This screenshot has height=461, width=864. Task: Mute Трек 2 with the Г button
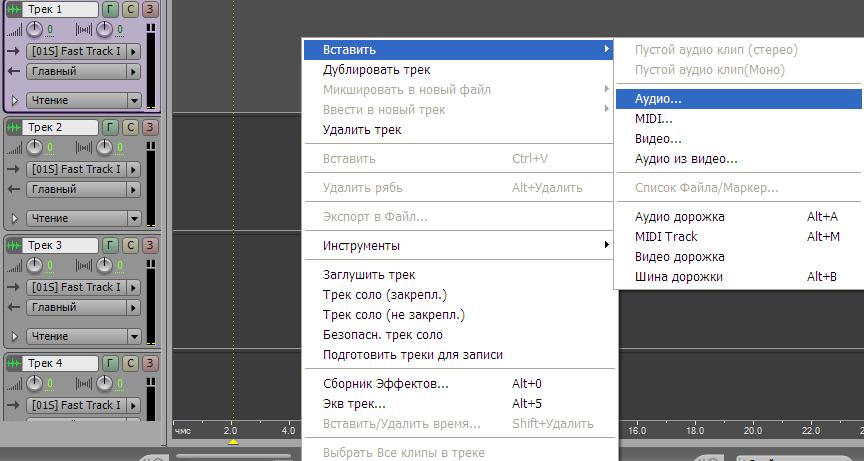pyautogui.click(x=110, y=127)
